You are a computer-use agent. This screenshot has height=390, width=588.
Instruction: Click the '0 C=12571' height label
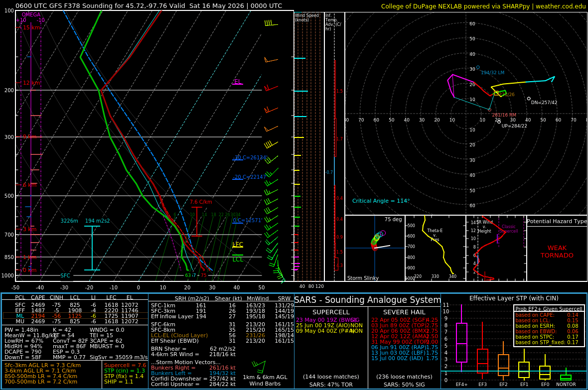click(248, 221)
